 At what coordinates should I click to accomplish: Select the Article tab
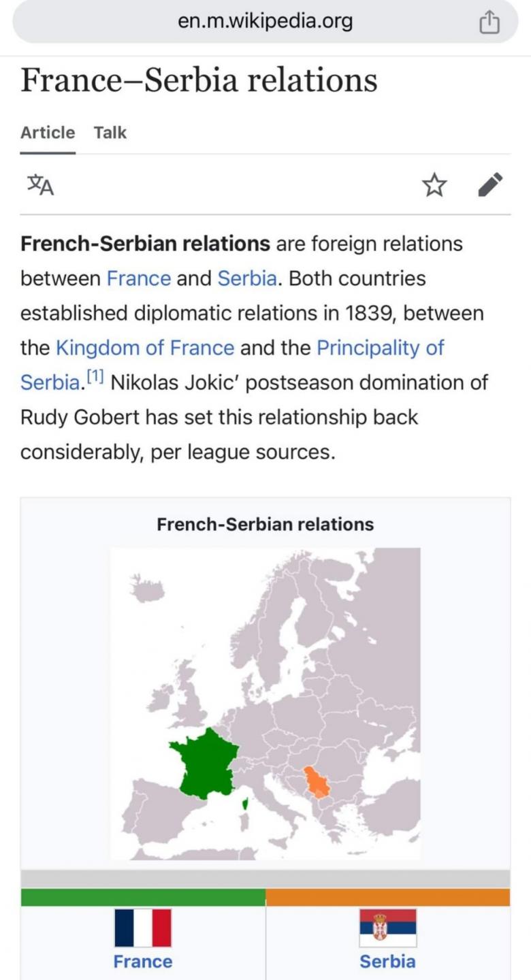[48, 132]
